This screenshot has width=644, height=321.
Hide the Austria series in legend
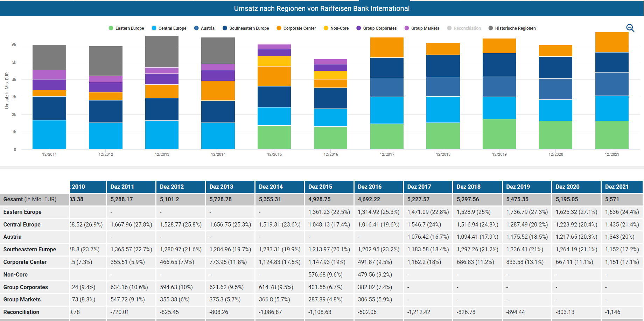204,28
